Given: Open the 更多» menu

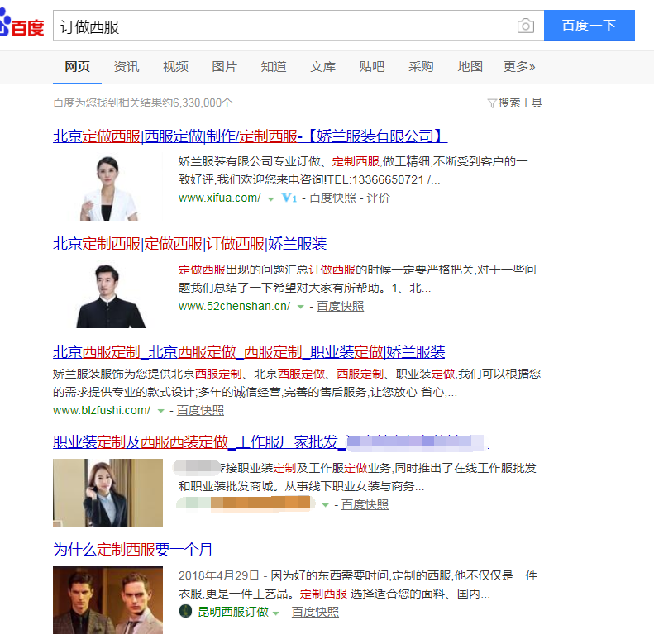Looking at the screenshot, I should [x=519, y=67].
